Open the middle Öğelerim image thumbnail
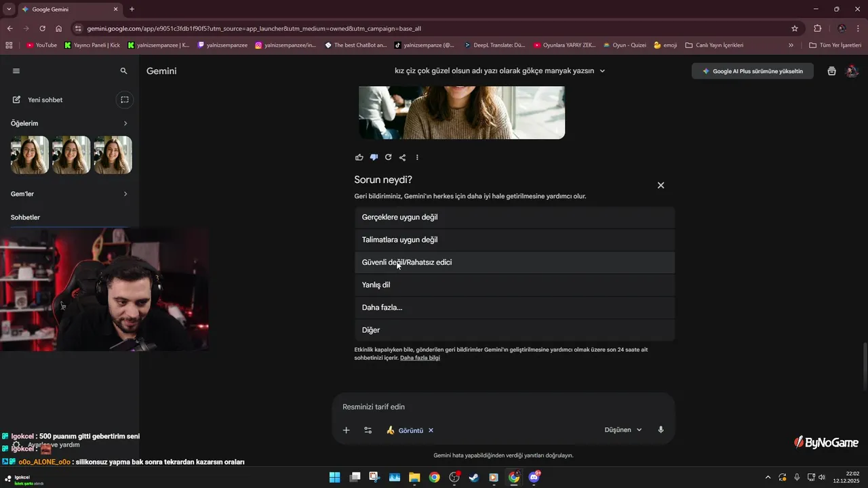The image size is (868, 488). [x=71, y=155]
